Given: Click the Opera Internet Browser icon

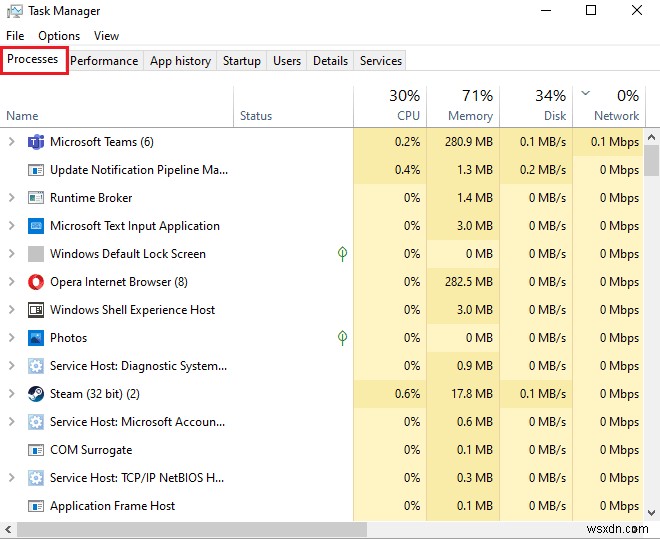Looking at the screenshot, I should (x=36, y=282).
